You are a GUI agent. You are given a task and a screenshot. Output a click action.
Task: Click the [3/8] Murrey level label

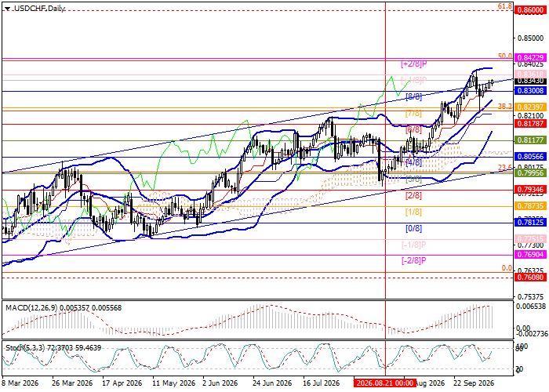point(413,180)
